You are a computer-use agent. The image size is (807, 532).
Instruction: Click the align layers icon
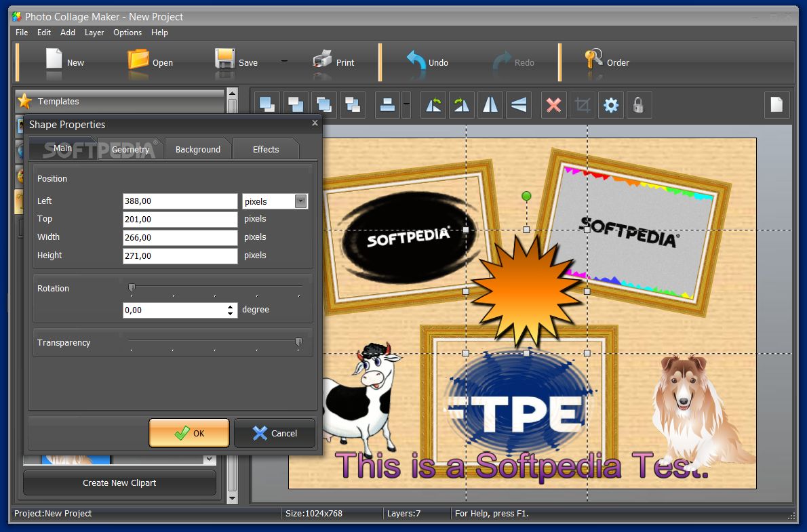[x=387, y=105]
